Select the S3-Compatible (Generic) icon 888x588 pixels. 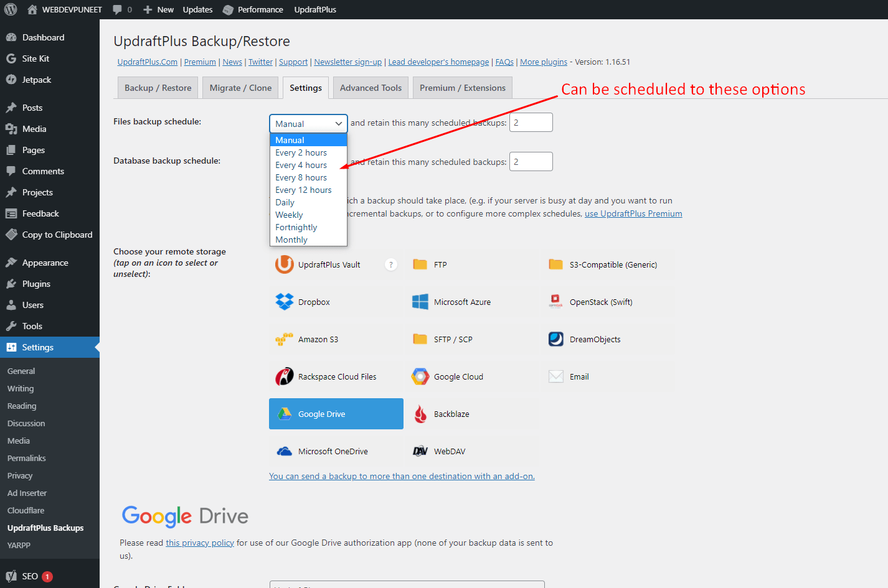tap(556, 264)
